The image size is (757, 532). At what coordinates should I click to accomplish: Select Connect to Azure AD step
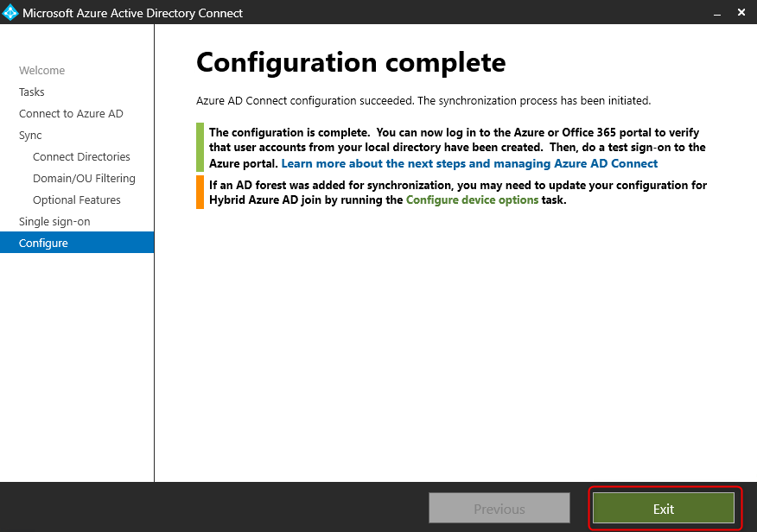pyautogui.click(x=71, y=113)
